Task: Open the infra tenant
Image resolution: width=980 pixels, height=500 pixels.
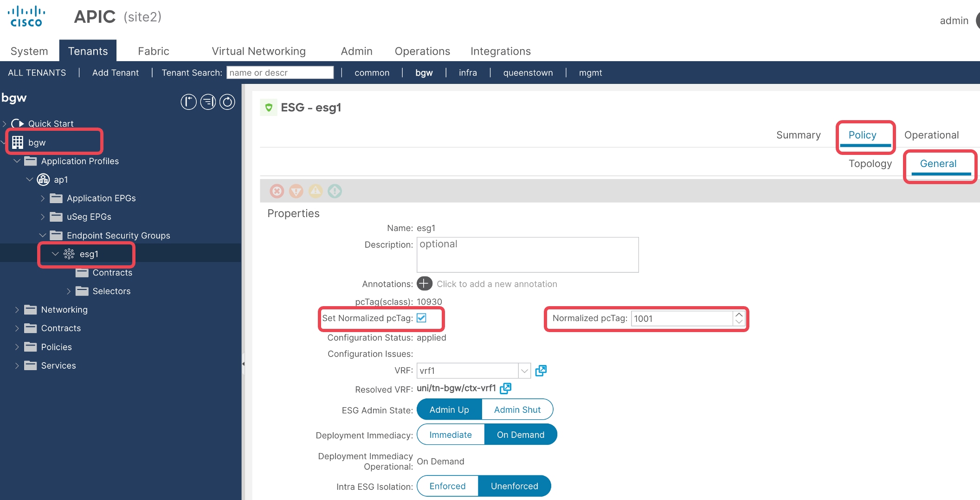Action: pyautogui.click(x=468, y=73)
